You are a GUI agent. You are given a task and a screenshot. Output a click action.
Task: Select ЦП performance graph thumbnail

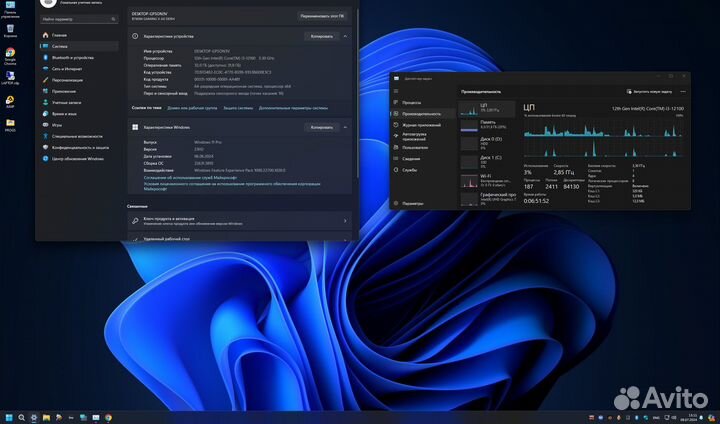[x=487, y=109]
